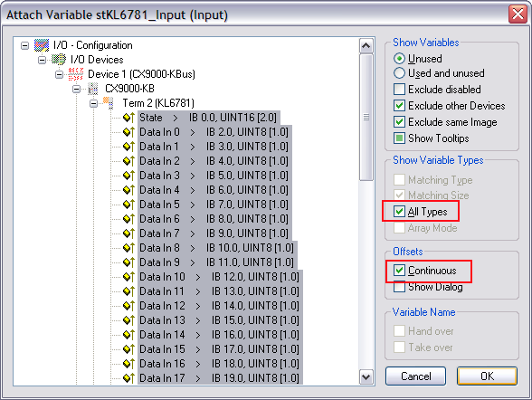
Task: Click the Device 1 (CX9000-KBus) icon
Action: (76, 74)
